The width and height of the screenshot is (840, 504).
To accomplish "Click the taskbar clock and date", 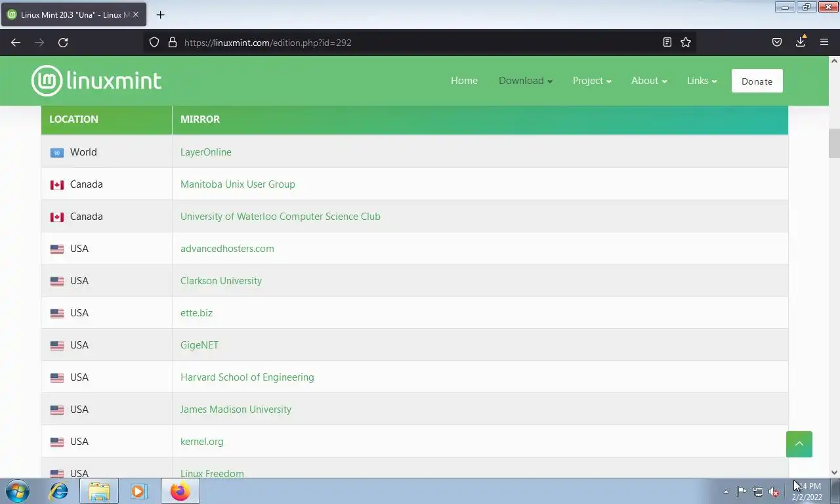I will pos(807,492).
